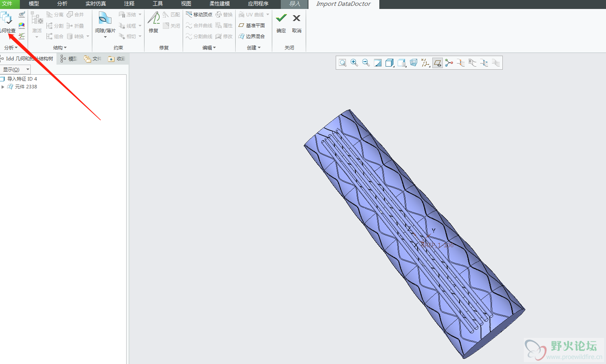Image resolution: width=606 pixels, height=364 pixels.
Task: Switch to the 分析 ribbon tab
Action: point(62,4)
